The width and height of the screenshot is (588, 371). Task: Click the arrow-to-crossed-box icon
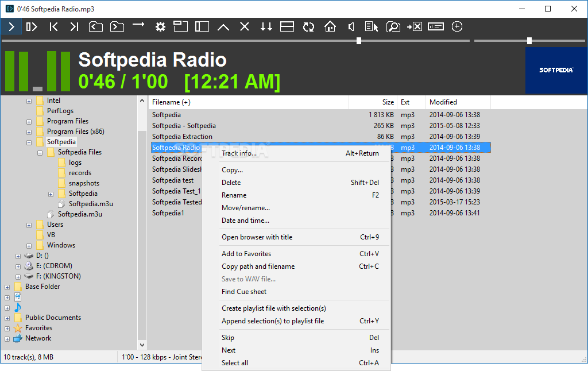tap(415, 26)
